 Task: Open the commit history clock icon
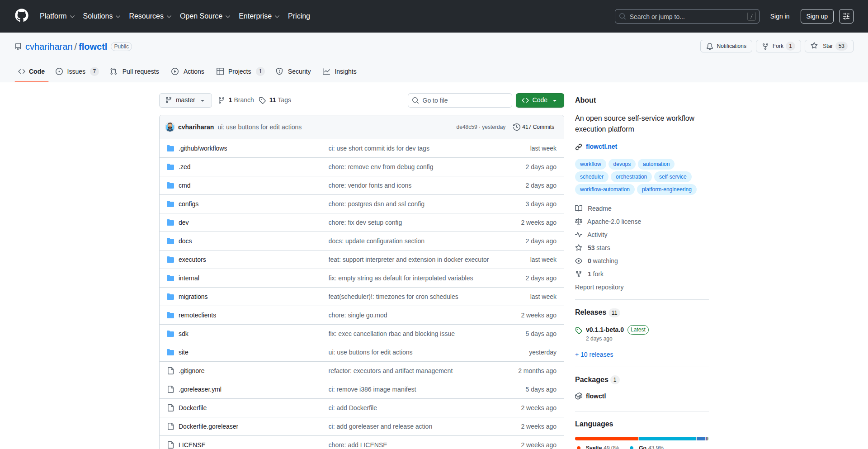517,127
